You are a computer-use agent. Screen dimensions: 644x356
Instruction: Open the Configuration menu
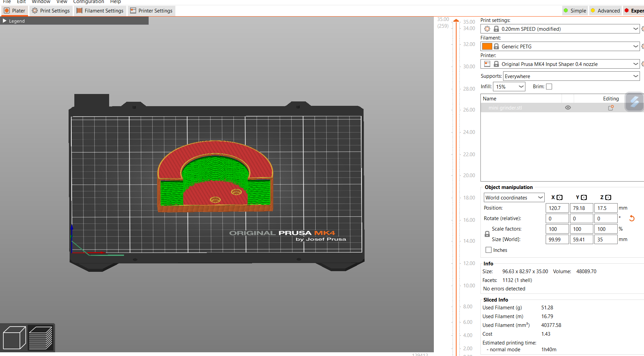(89, 2)
